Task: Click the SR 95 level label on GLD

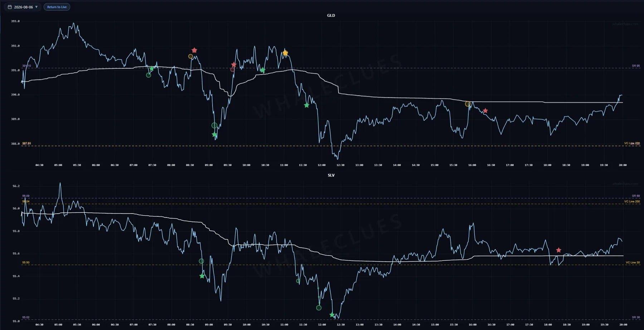Action: 635,66
